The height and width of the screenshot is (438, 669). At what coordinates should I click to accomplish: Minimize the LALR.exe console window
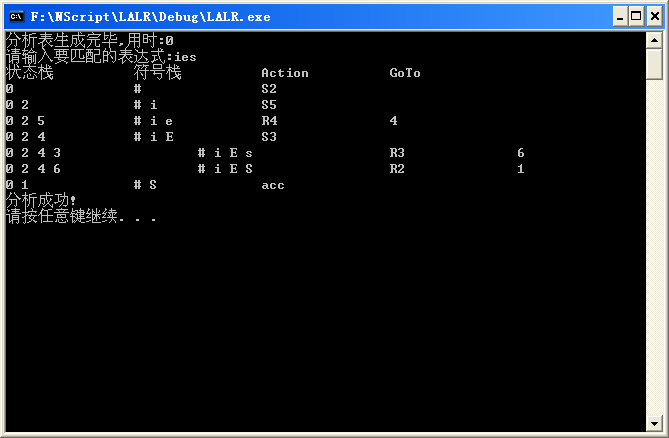[x=620, y=17]
